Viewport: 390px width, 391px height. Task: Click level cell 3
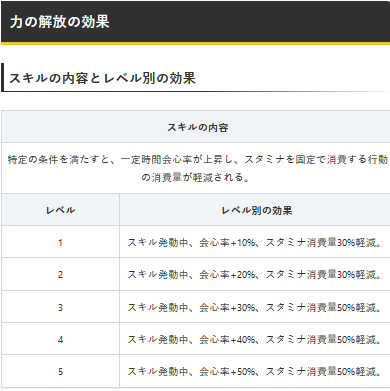pos(60,307)
